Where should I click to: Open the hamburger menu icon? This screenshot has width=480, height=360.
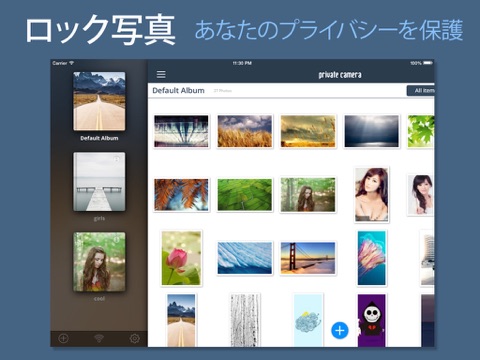pos(161,74)
